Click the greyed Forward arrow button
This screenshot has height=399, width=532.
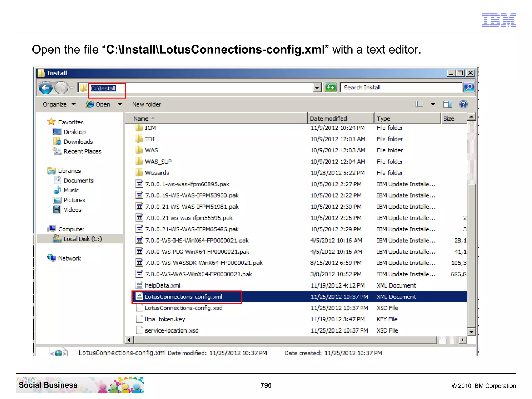pos(61,88)
